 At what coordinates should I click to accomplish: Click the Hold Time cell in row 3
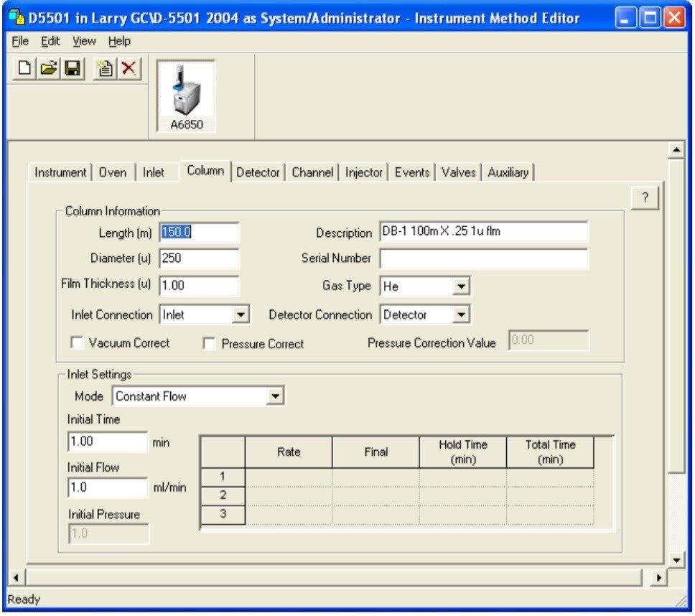(x=463, y=515)
